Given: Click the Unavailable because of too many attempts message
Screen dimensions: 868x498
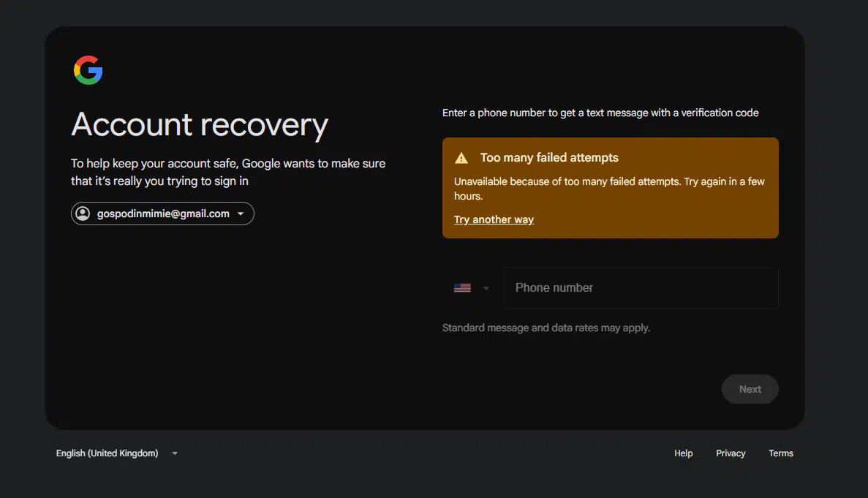Looking at the screenshot, I should (609, 189).
